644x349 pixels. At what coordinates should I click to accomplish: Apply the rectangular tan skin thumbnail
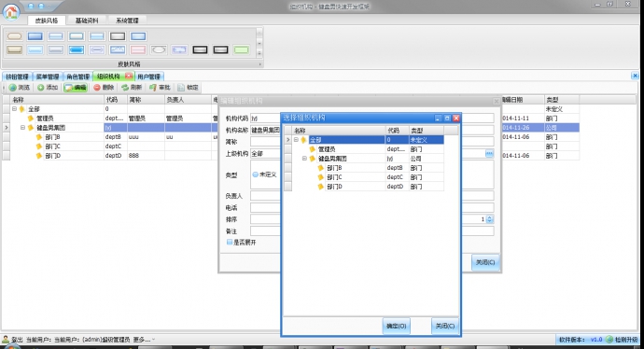pos(14,50)
